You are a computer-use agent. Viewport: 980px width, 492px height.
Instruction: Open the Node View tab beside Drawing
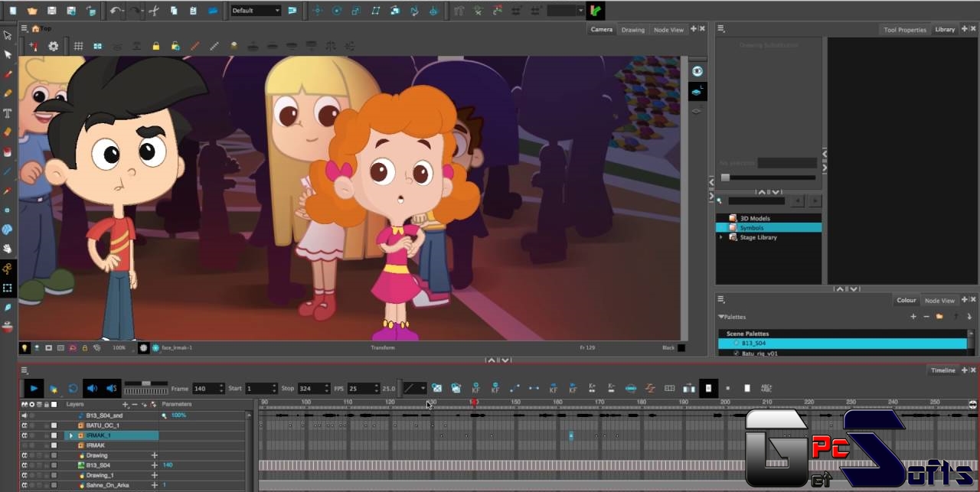(x=668, y=30)
